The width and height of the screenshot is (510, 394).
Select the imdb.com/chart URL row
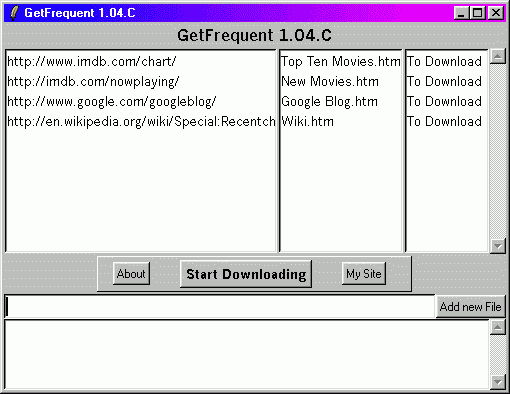pyautogui.click(x=141, y=62)
